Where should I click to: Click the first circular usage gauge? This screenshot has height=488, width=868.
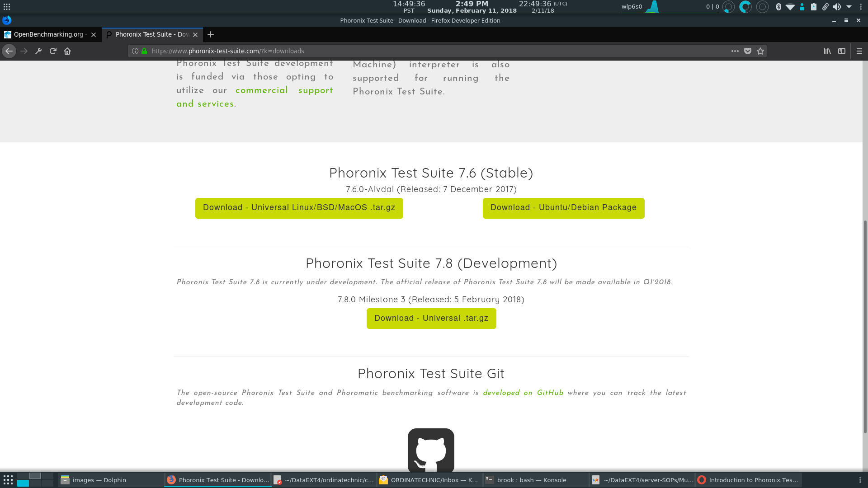[x=728, y=7]
